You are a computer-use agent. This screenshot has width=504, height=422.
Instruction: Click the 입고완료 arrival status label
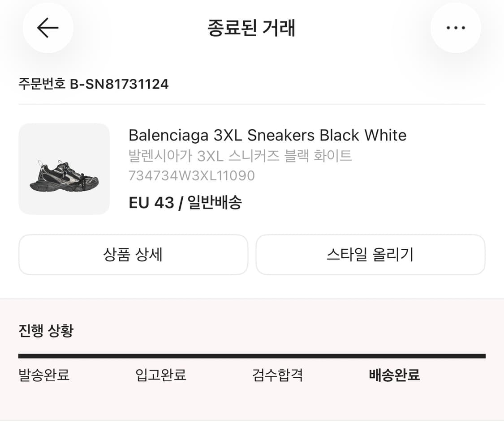tap(160, 375)
